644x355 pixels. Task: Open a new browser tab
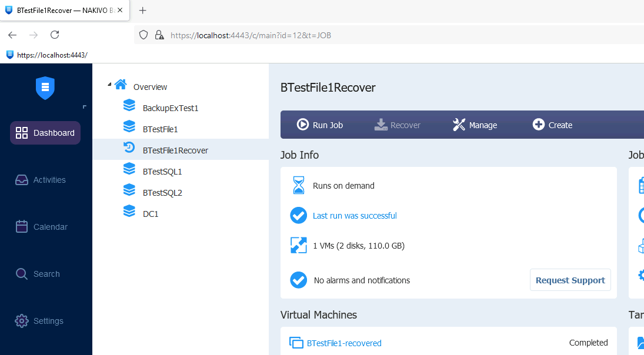pyautogui.click(x=142, y=10)
